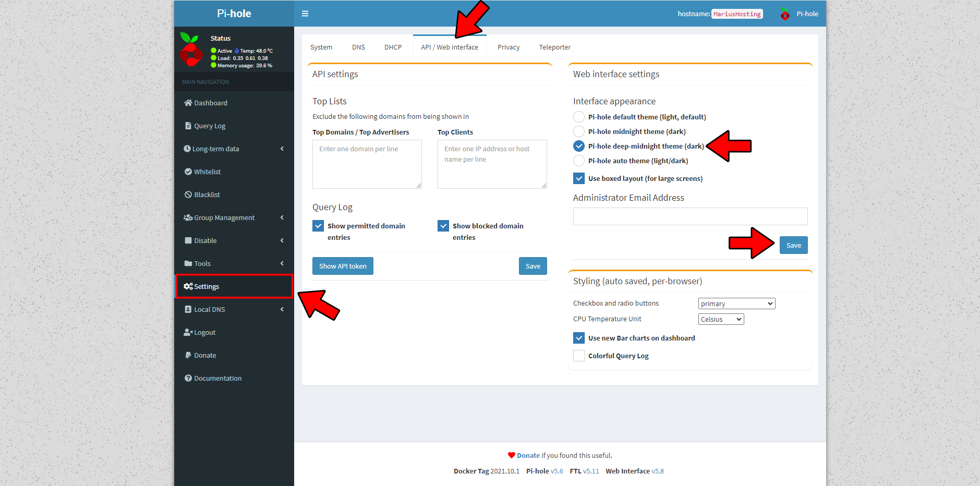
Task: Click the Memory usage 39.6 % status text
Action: [x=245, y=65]
